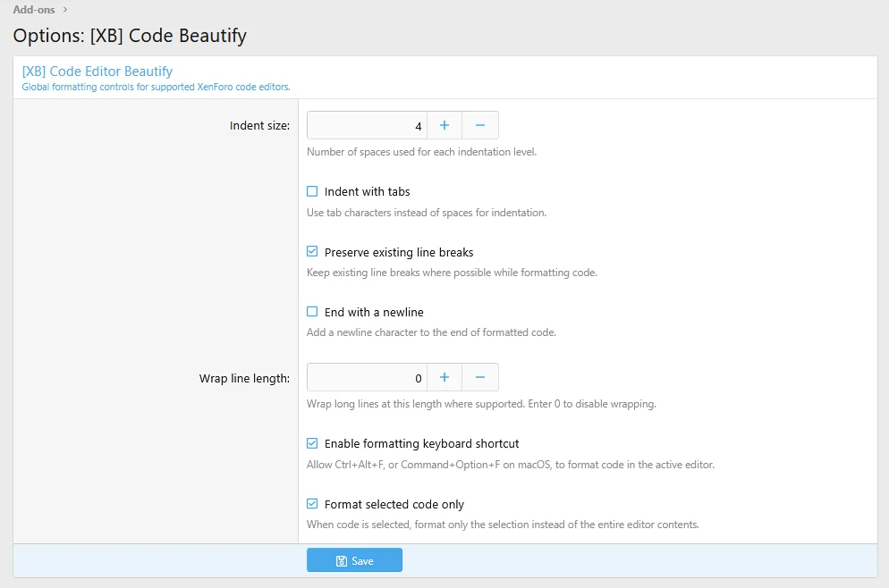
Task: Click 'Preserve existing line breaks' label text
Action: (399, 252)
